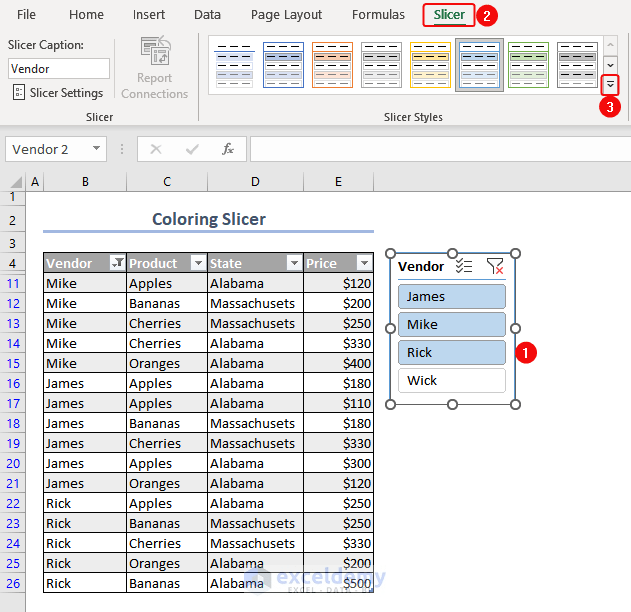Open the File tab

26,15
